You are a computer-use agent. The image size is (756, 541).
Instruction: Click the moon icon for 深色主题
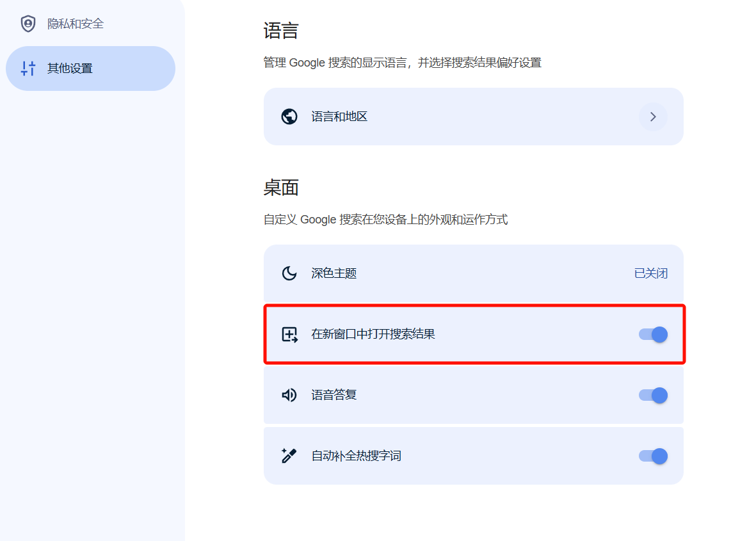point(289,273)
